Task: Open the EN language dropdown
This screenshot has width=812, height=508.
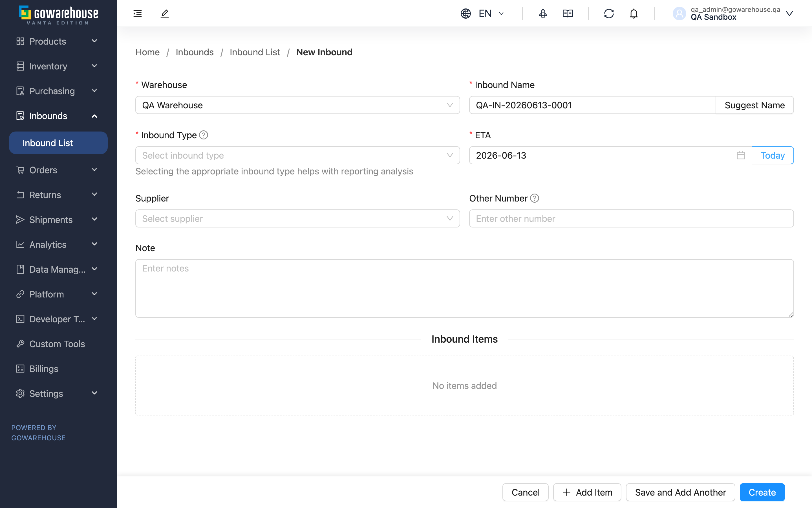Action: 491,14
